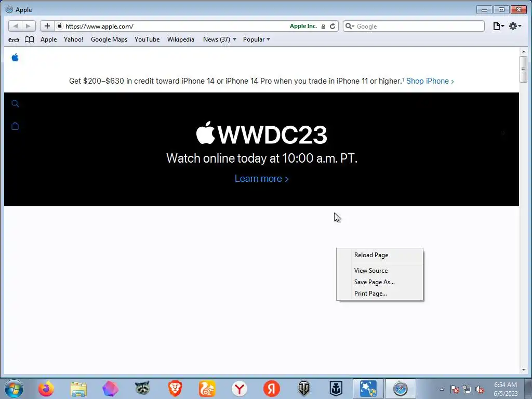Open the Google Maps bookmark

pos(109,39)
